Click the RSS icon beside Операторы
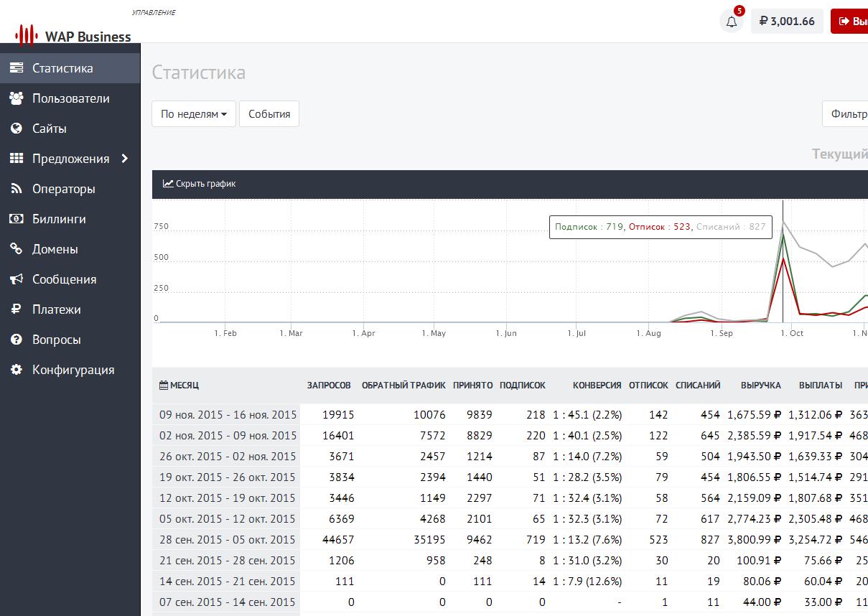 [x=17, y=189]
